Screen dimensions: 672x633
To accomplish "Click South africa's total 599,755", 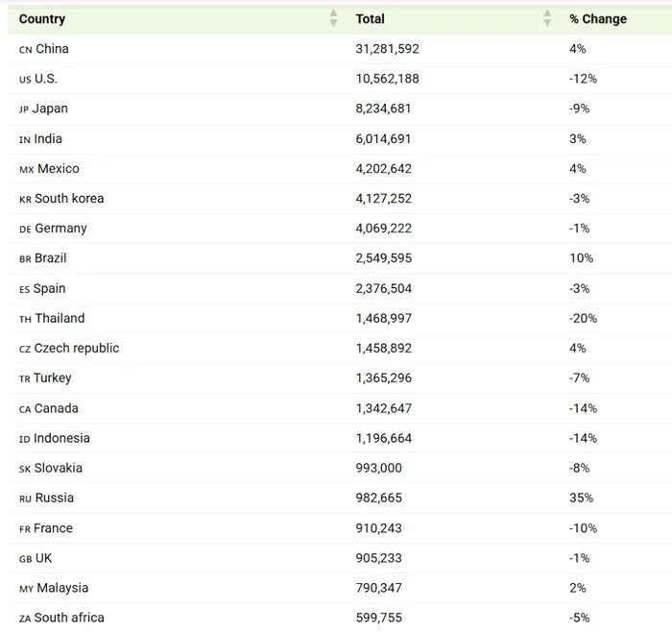I will coord(379,618).
